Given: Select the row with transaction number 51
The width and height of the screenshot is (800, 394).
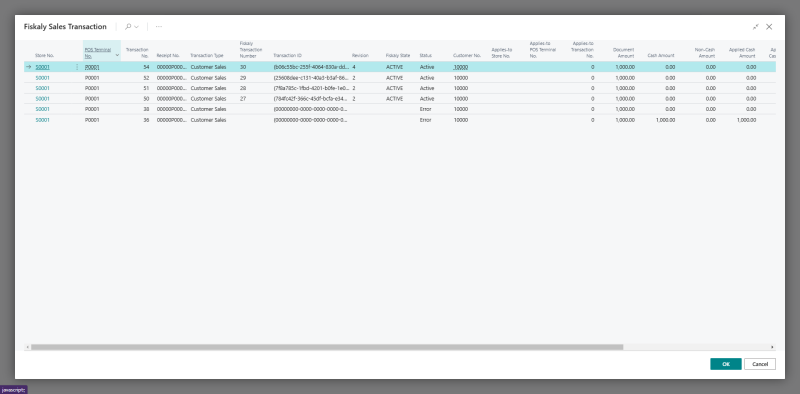Looking at the screenshot, I should pos(400,88).
